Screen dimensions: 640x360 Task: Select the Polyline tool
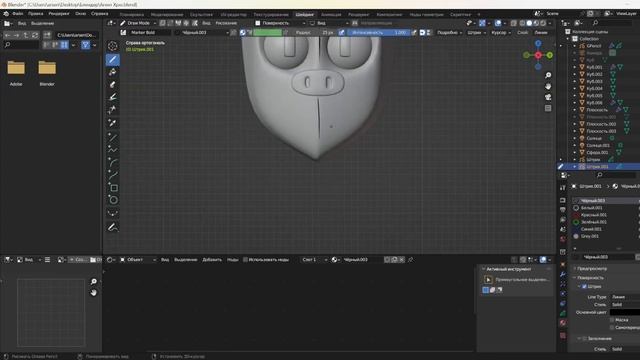[x=113, y=150]
